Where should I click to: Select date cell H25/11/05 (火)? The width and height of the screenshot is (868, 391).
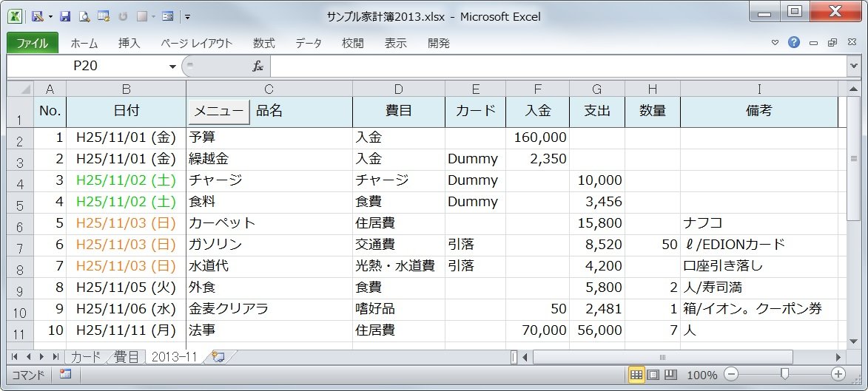[x=127, y=288]
